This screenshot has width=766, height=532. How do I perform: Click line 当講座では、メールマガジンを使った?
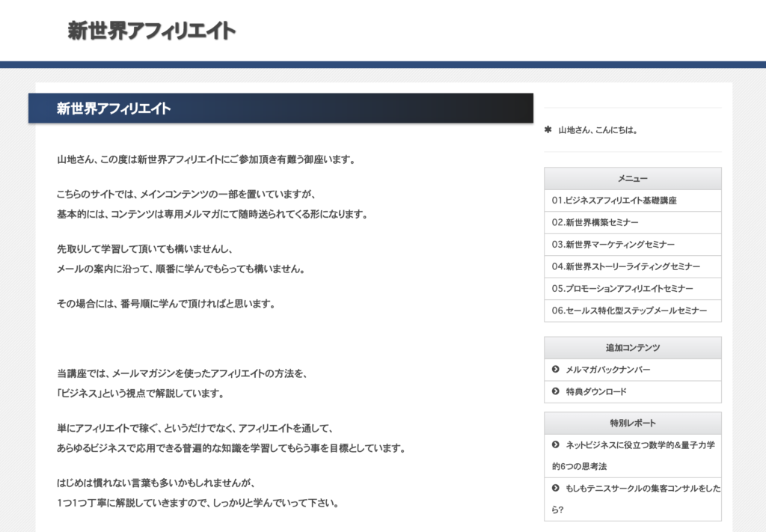(x=183, y=373)
